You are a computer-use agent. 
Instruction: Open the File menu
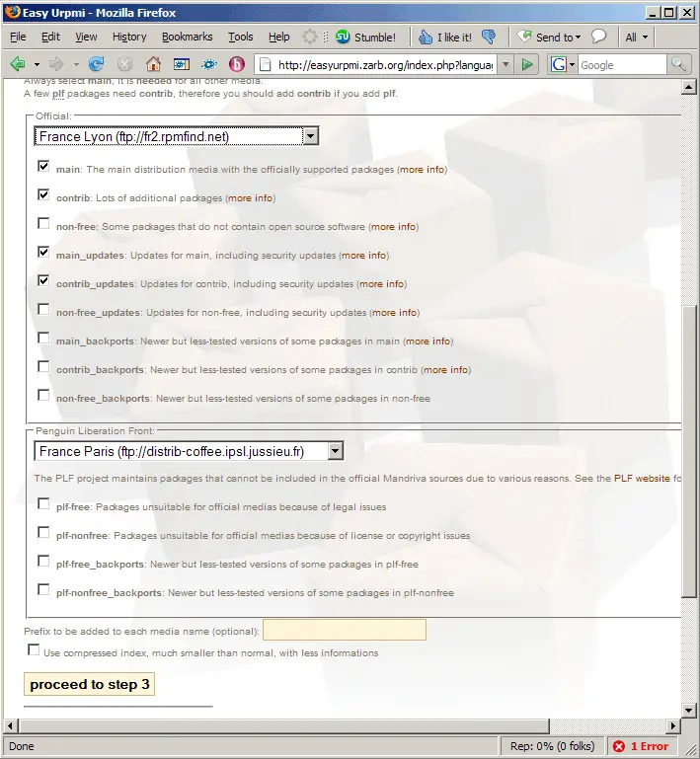pyautogui.click(x=18, y=37)
